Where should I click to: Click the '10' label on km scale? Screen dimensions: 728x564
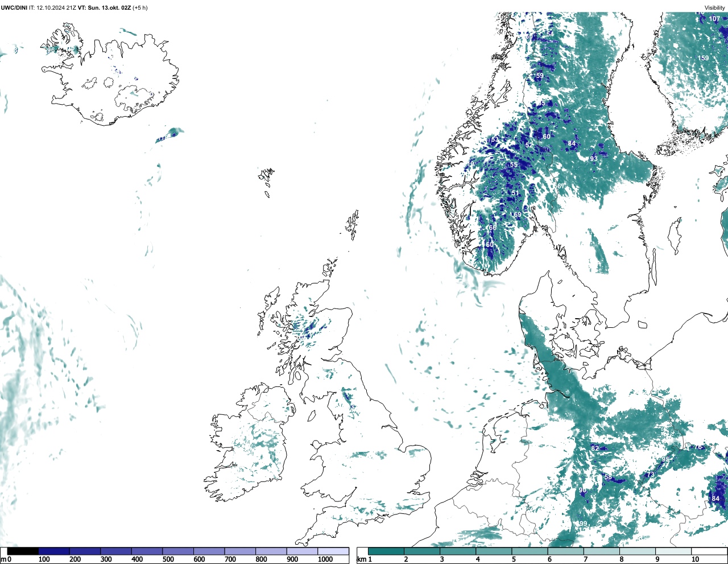click(x=695, y=559)
